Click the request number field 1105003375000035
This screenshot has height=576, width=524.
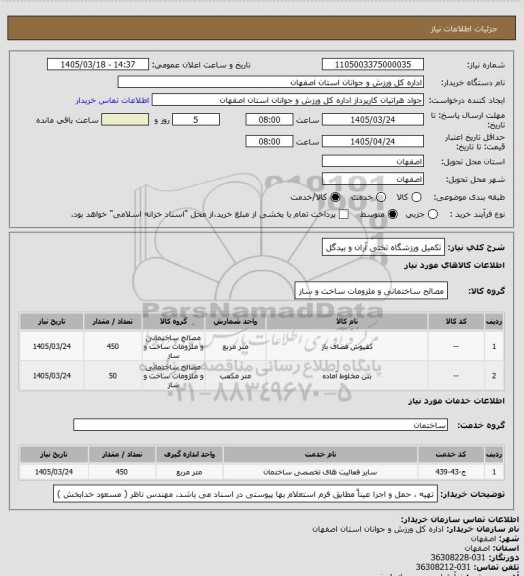[x=373, y=64]
